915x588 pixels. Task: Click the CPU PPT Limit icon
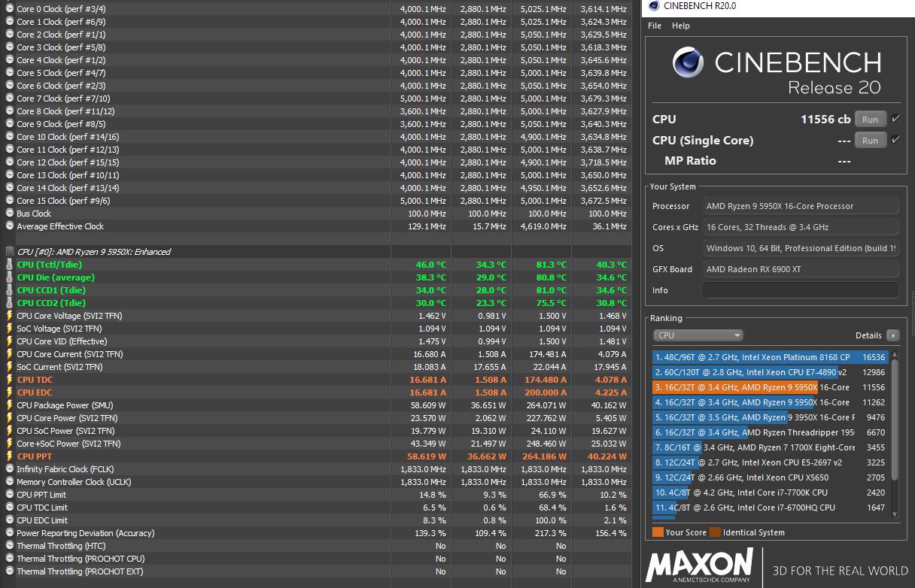10,495
